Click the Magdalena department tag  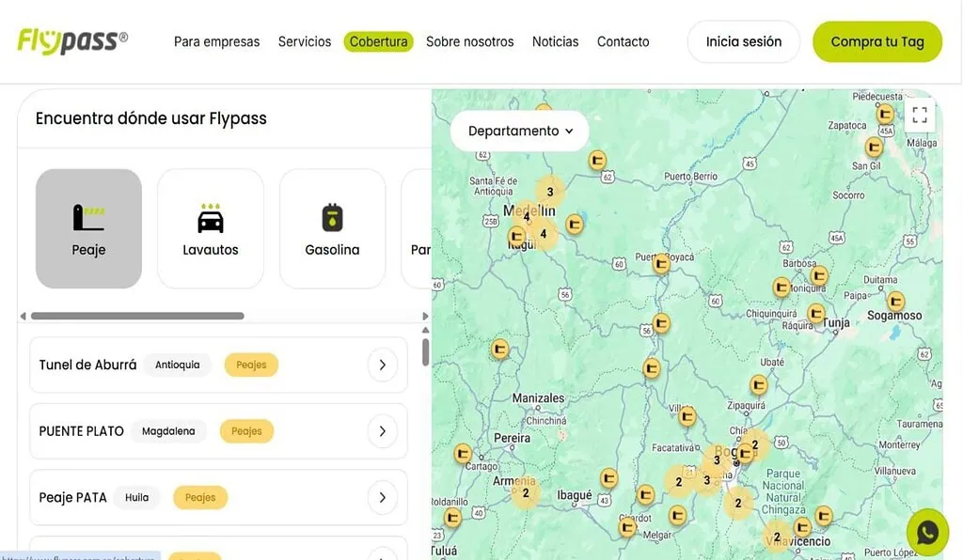pos(168,431)
